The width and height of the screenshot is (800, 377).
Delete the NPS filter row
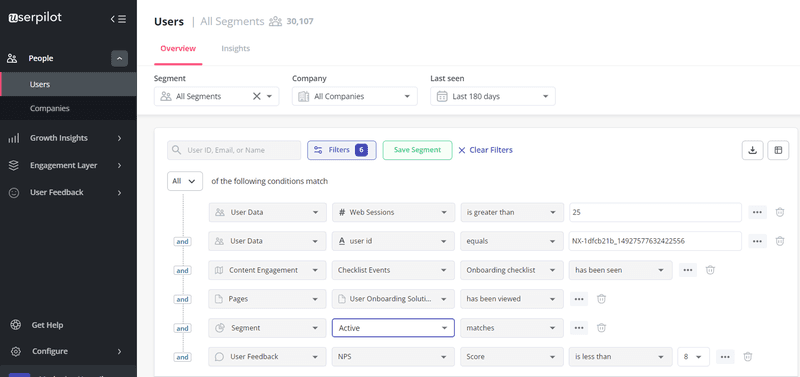(x=747, y=357)
